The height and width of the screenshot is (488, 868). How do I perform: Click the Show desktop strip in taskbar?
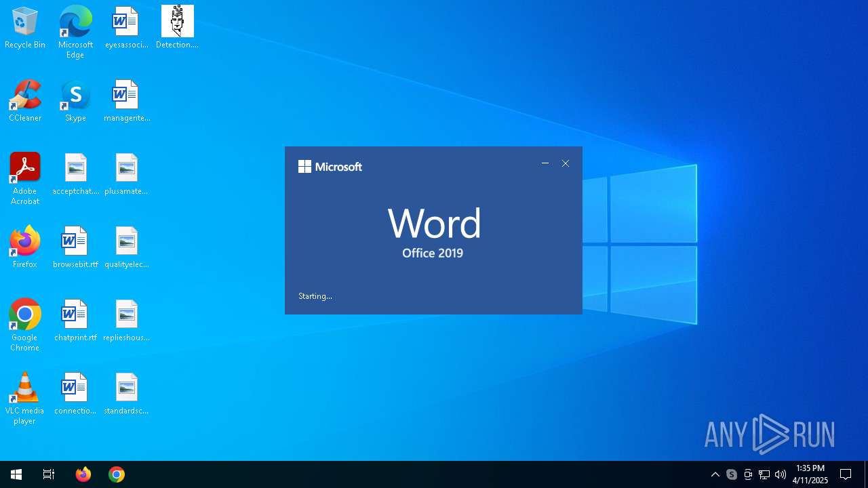pos(866,474)
